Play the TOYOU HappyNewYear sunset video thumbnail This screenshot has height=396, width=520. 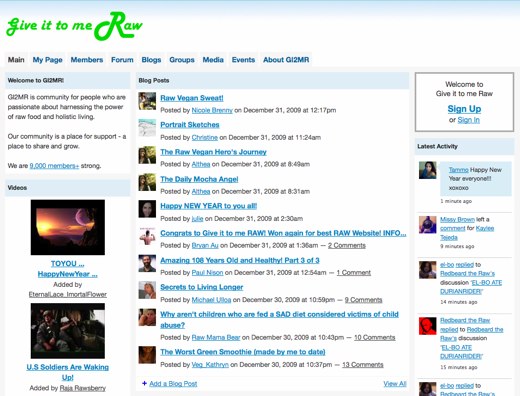pos(68,227)
